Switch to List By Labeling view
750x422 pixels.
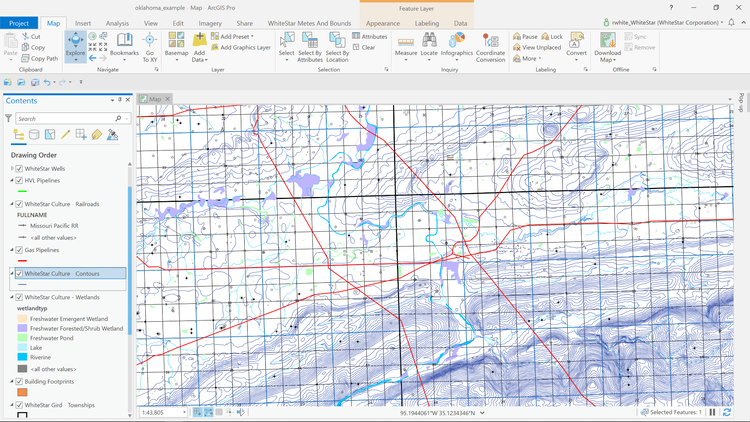[97, 135]
